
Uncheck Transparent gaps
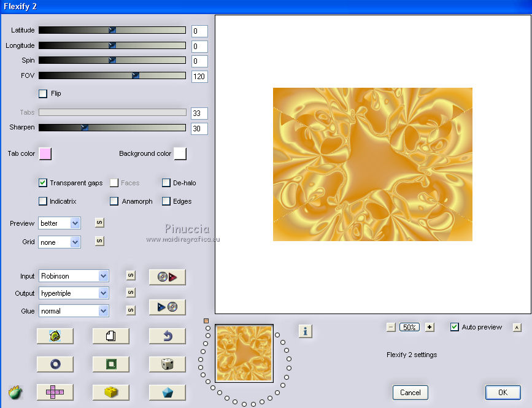43,183
